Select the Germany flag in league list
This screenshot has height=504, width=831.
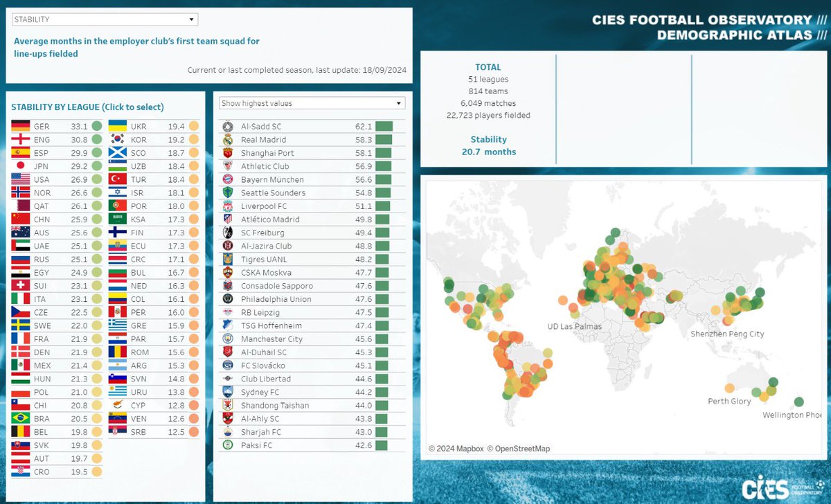point(21,127)
